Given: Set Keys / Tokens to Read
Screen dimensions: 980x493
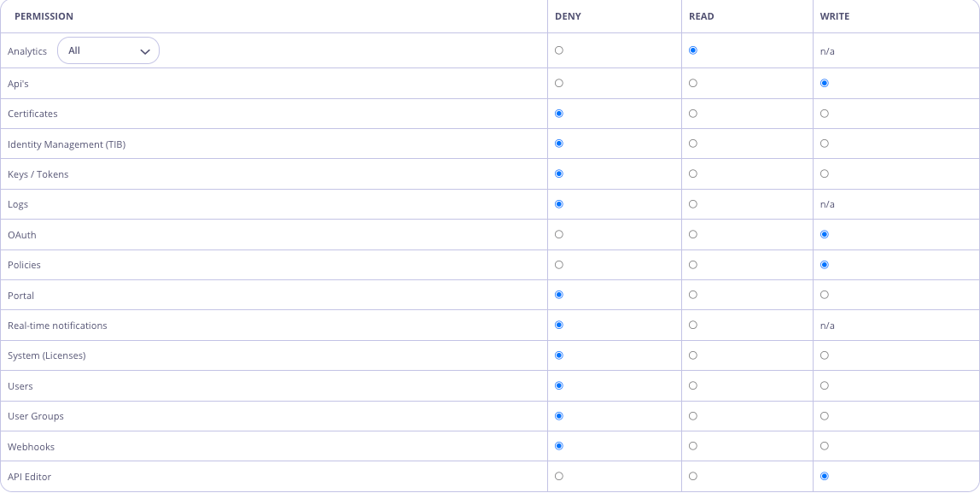Looking at the screenshot, I should click(x=692, y=173).
